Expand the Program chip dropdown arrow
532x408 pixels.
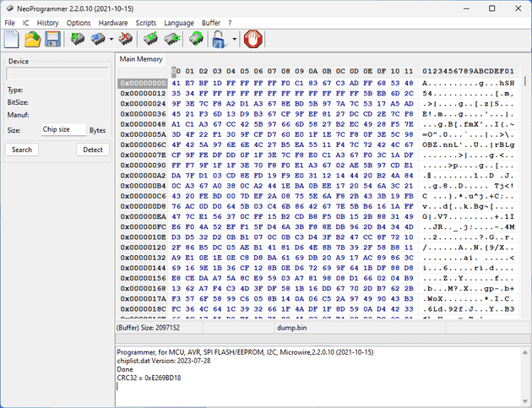click(111, 40)
